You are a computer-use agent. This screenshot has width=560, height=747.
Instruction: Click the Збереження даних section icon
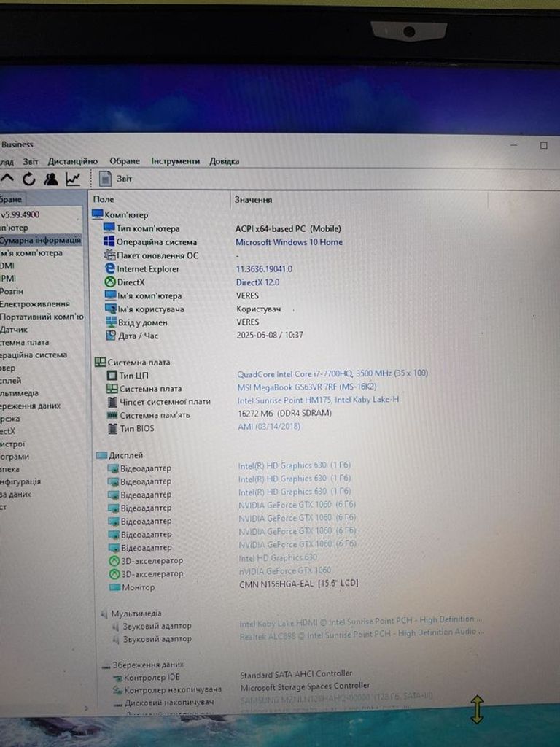pos(106,665)
